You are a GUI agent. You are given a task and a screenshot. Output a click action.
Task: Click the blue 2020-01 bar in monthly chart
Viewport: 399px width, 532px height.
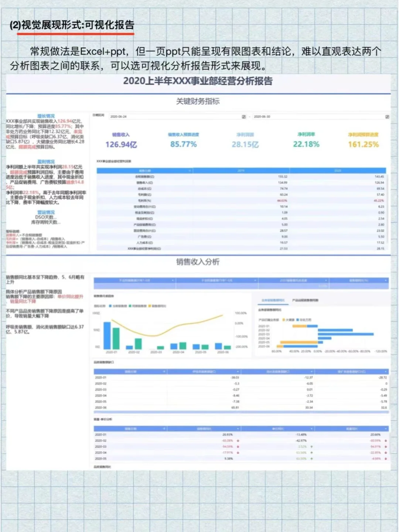click(x=107, y=336)
